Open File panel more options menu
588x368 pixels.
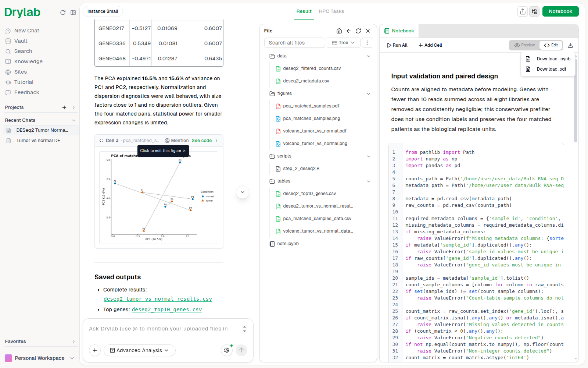(367, 43)
